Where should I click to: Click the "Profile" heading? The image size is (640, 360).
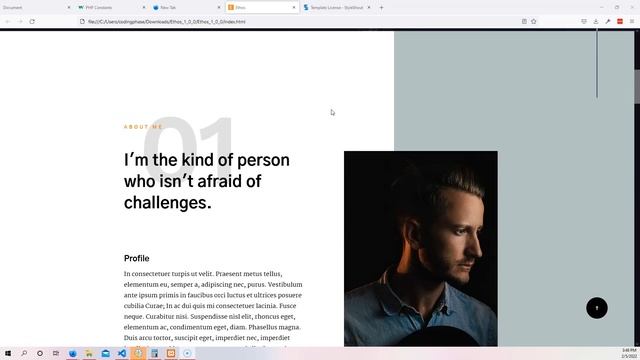click(x=136, y=258)
